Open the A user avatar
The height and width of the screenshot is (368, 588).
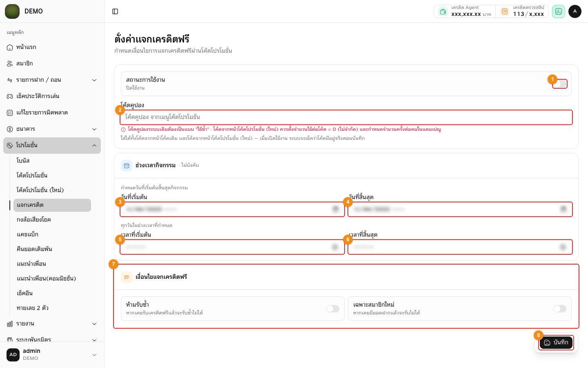(x=575, y=11)
